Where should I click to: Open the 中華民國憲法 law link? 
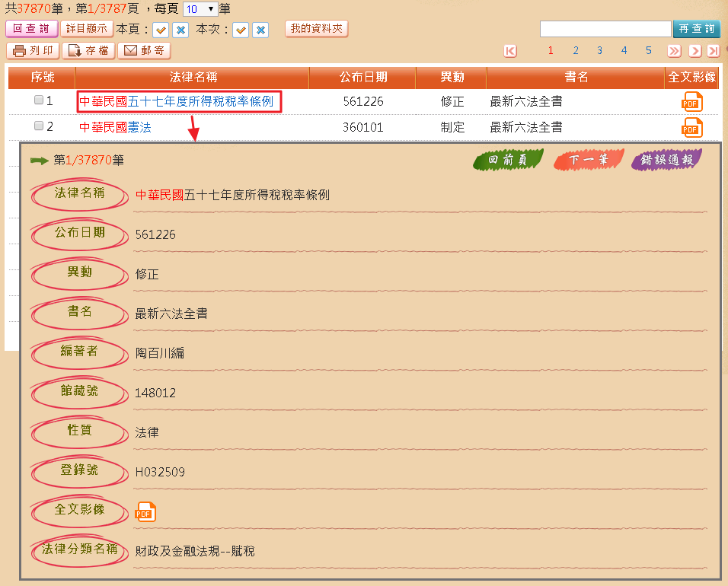click(115, 127)
